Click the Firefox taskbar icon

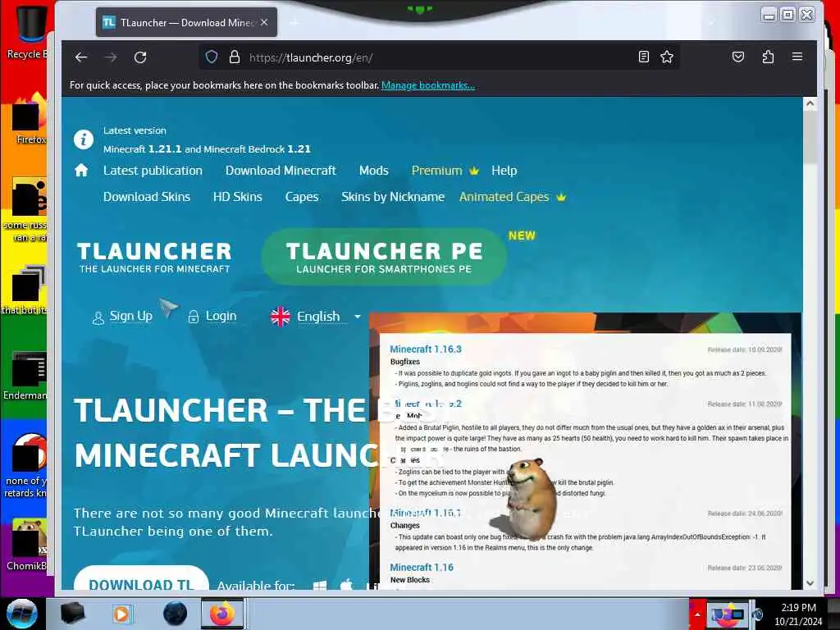pos(222,614)
